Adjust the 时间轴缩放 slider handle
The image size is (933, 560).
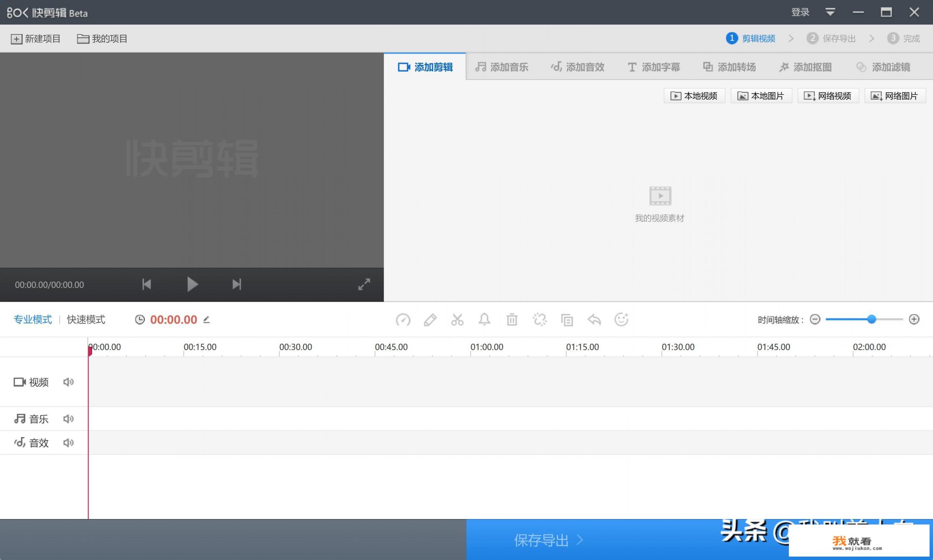pos(872,319)
